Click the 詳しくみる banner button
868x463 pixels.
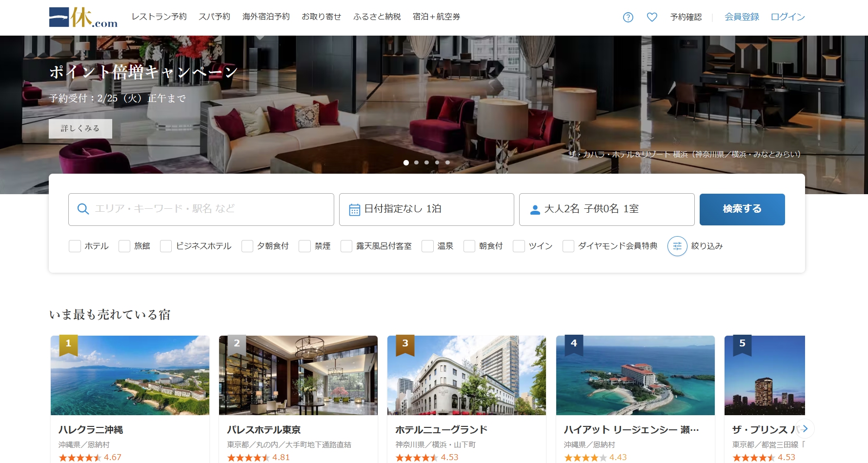point(81,128)
